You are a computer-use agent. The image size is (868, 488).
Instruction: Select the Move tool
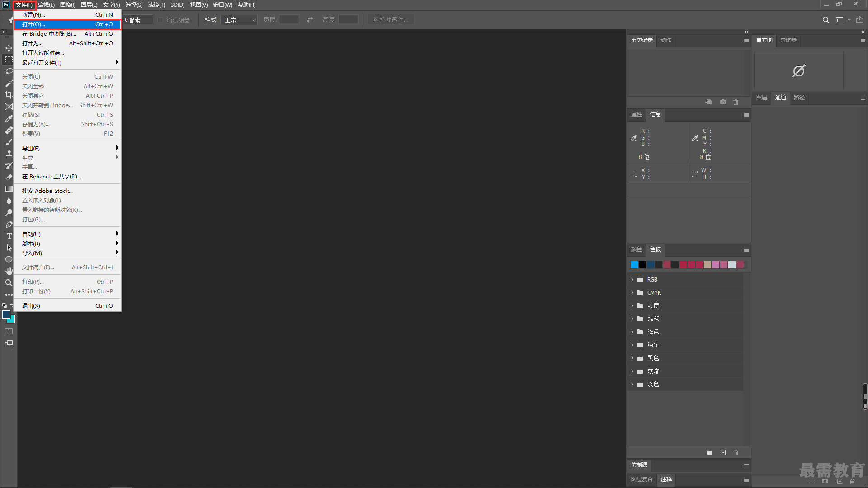(x=9, y=48)
